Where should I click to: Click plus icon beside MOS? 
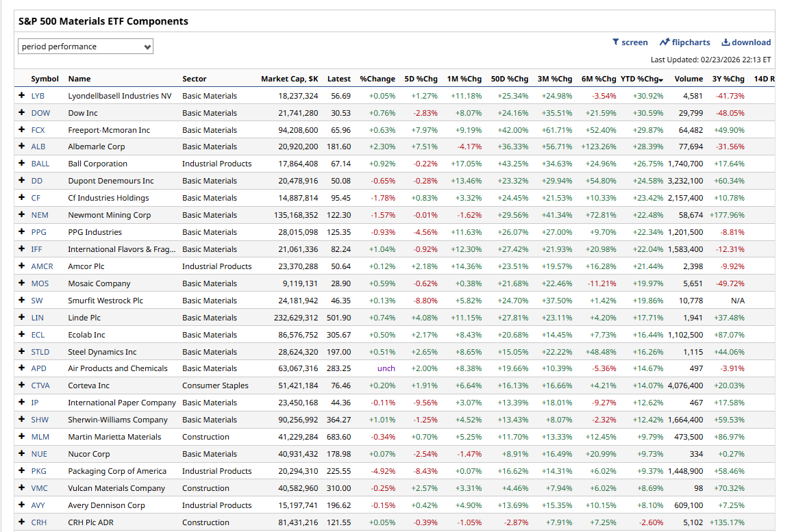pyautogui.click(x=22, y=283)
